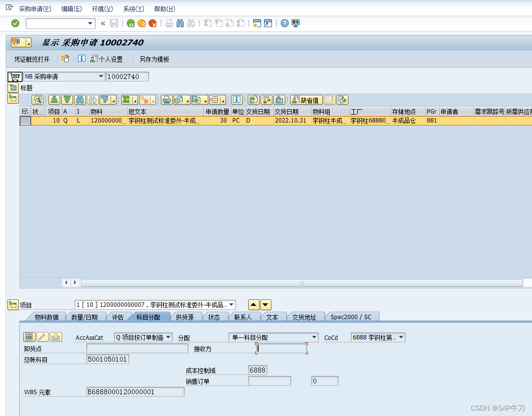This screenshot has height=416, width=532.
Task: Open the 单一科目分配 distribution dropdown
Action: [x=314, y=337]
